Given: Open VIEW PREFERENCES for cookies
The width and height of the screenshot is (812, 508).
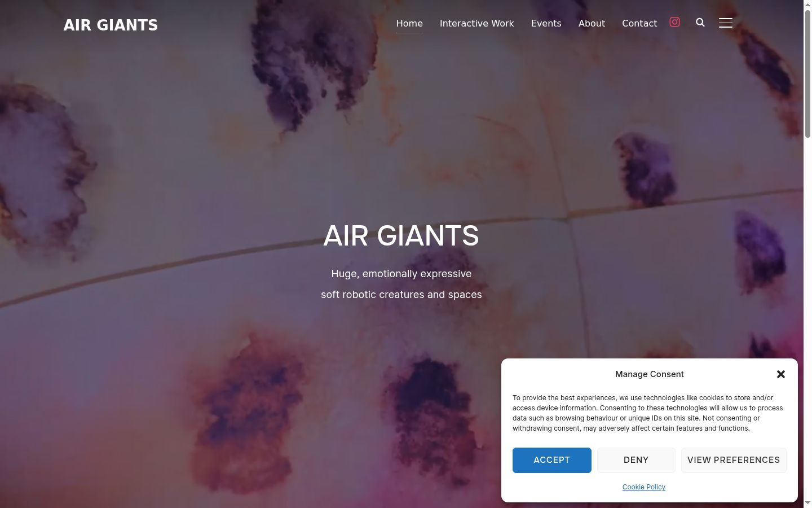Looking at the screenshot, I should point(734,460).
